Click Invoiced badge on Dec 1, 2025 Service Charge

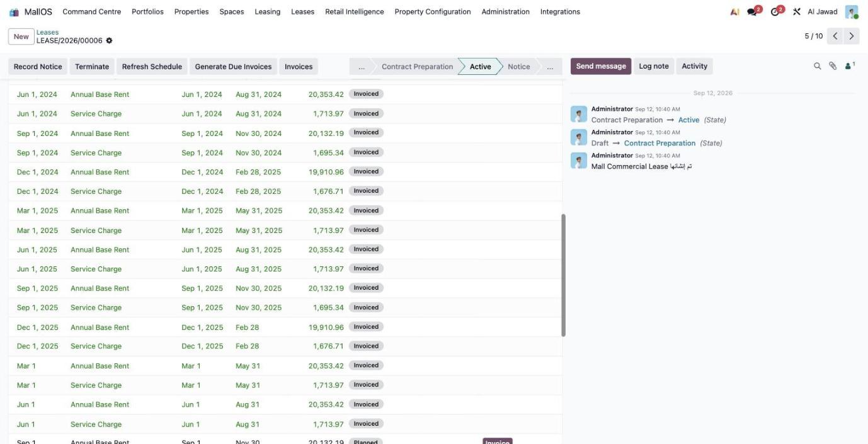click(x=366, y=346)
